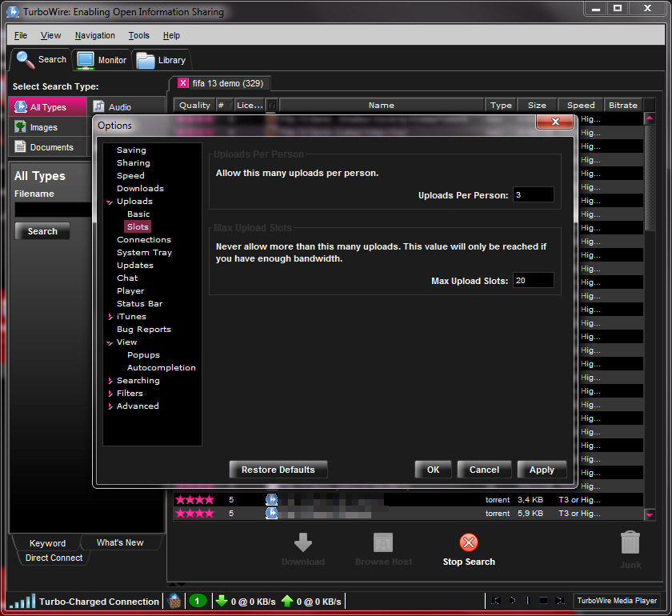Click the Max Upload Slots input field
This screenshot has height=616, width=672.
point(533,281)
